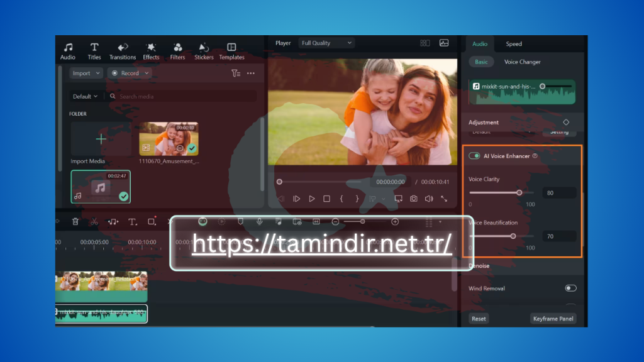Open the Full Quality dropdown
Screen dimensions: 644x362
click(x=326, y=43)
